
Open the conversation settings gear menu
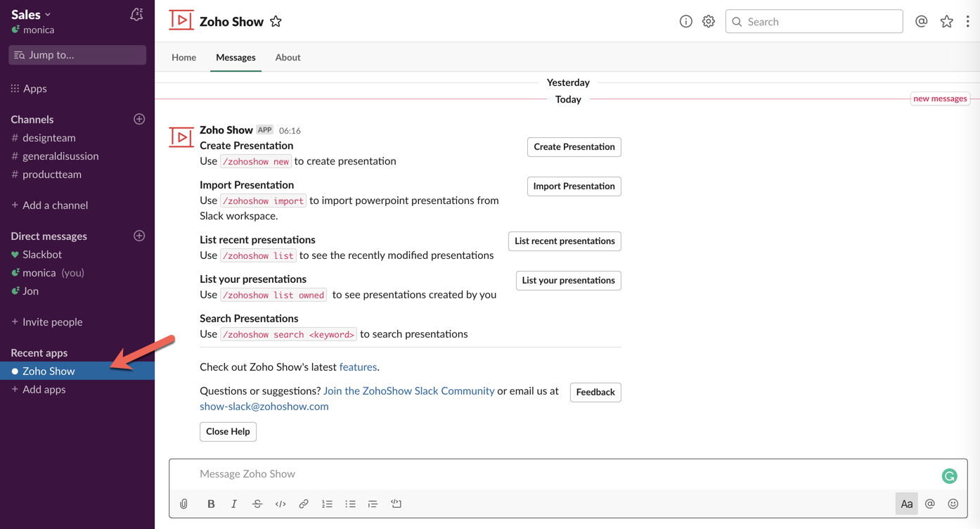[x=708, y=22]
